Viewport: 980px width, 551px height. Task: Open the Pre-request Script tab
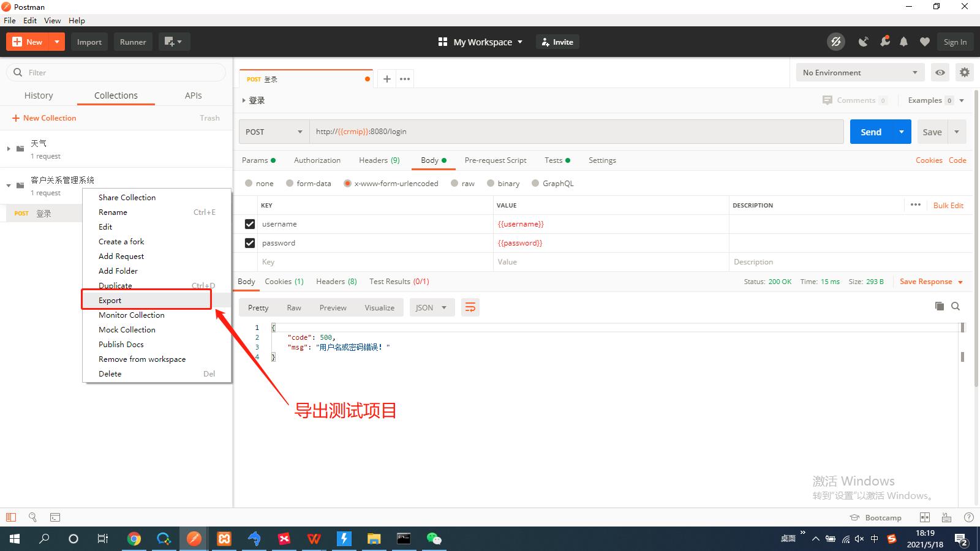click(x=496, y=160)
